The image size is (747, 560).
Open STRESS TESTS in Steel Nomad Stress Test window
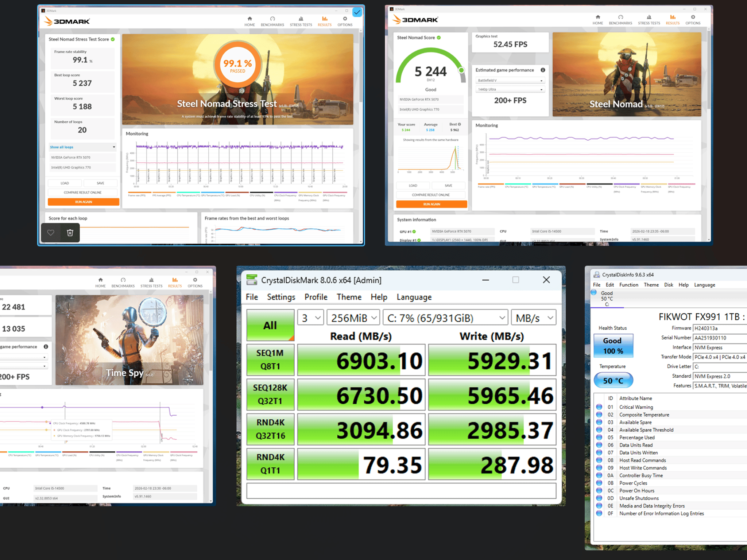click(x=301, y=21)
